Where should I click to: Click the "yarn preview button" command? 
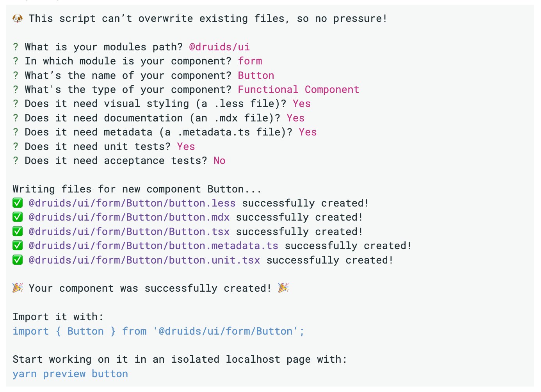click(x=70, y=374)
